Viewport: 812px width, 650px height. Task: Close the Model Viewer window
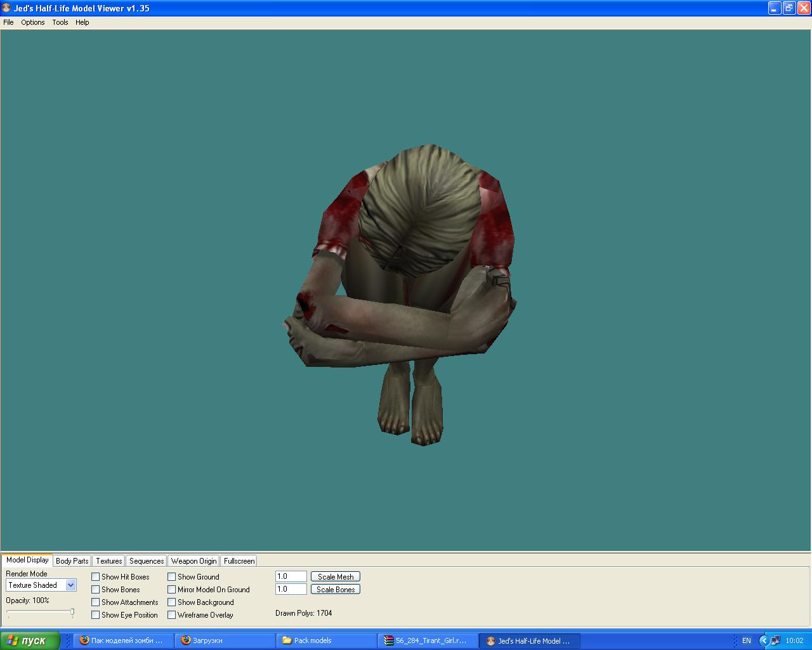(804, 8)
